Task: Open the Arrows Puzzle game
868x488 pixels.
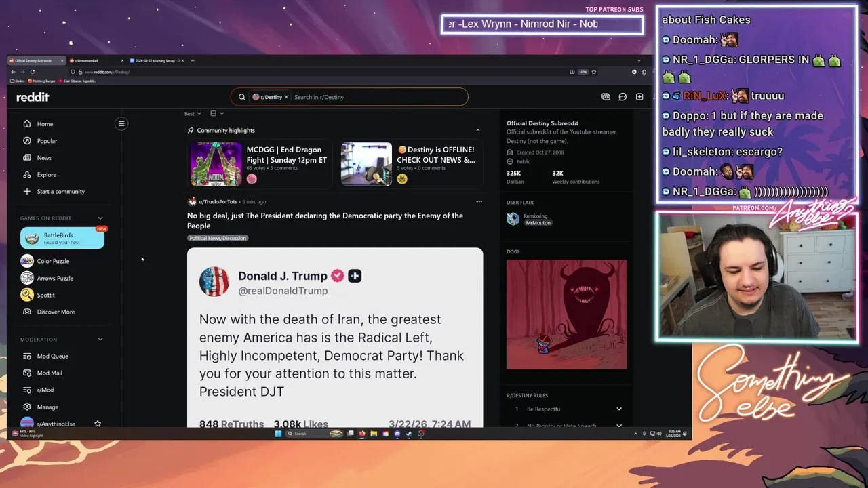Action: [x=47, y=278]
